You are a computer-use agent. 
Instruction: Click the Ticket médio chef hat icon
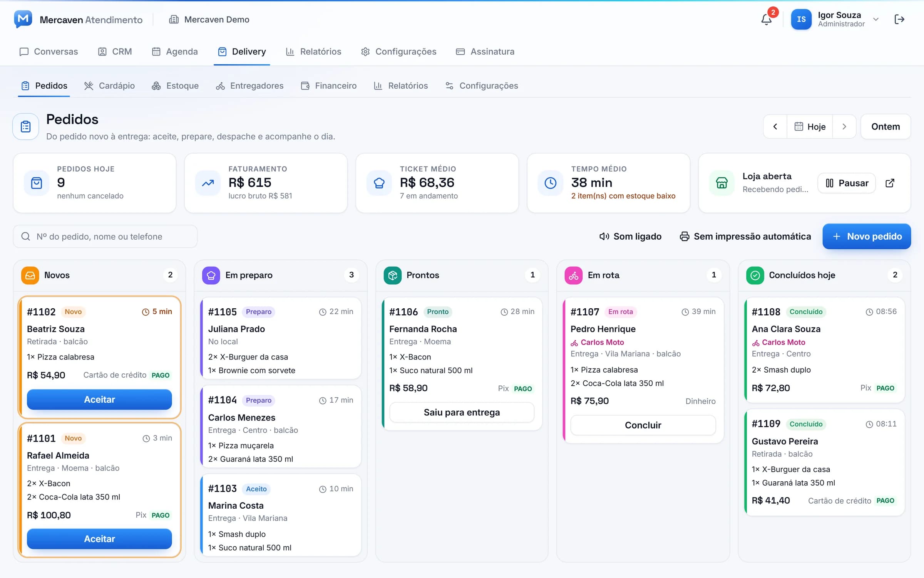[379, 183]
